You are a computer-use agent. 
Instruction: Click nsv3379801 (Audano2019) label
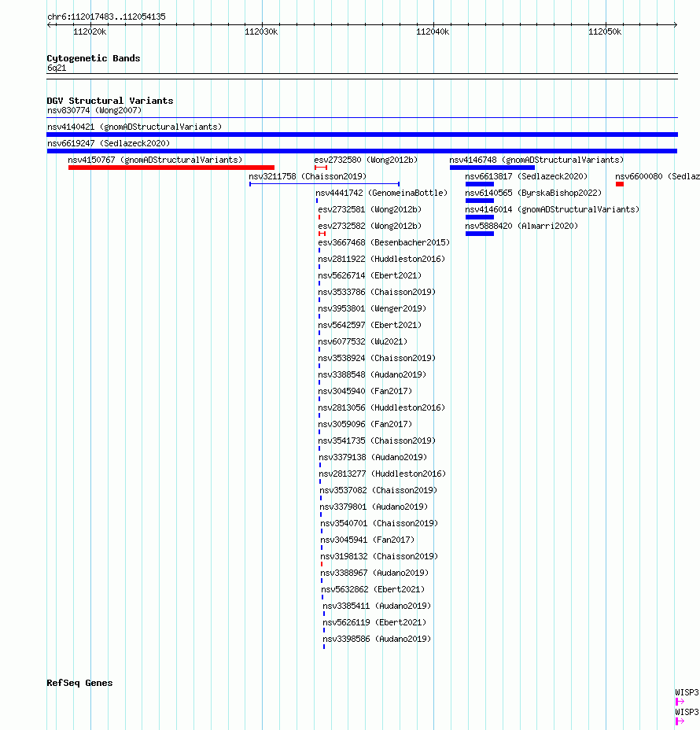[x=374, y=507]
